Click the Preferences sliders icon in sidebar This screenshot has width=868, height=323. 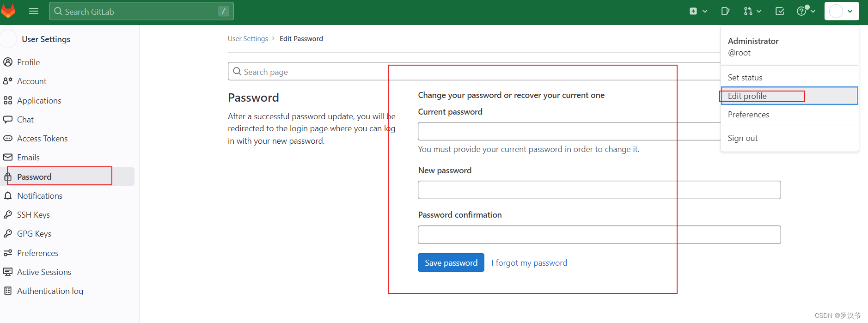coord(8,253)
